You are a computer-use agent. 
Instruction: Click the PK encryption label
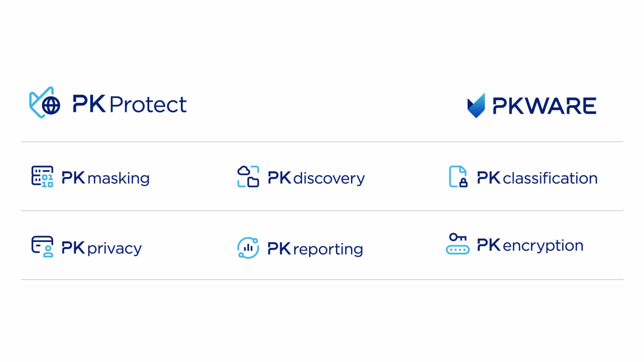click(x=530, y=246)
